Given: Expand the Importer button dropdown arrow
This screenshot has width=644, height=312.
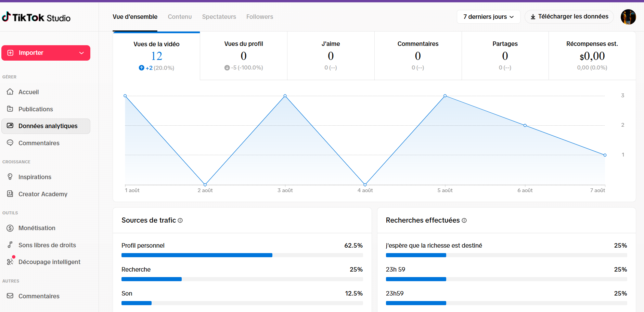Looking at the screenshot, I should pos(81,53).
